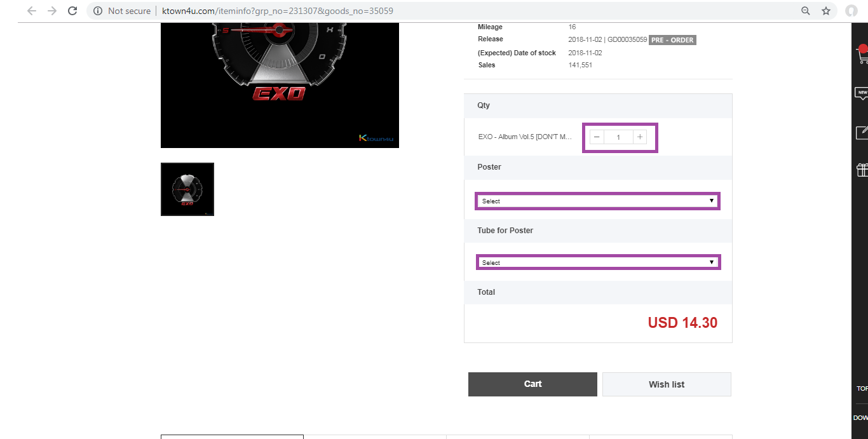Click the PRE - ORDER badge
The image size is (868, 439).
point(672,40)
